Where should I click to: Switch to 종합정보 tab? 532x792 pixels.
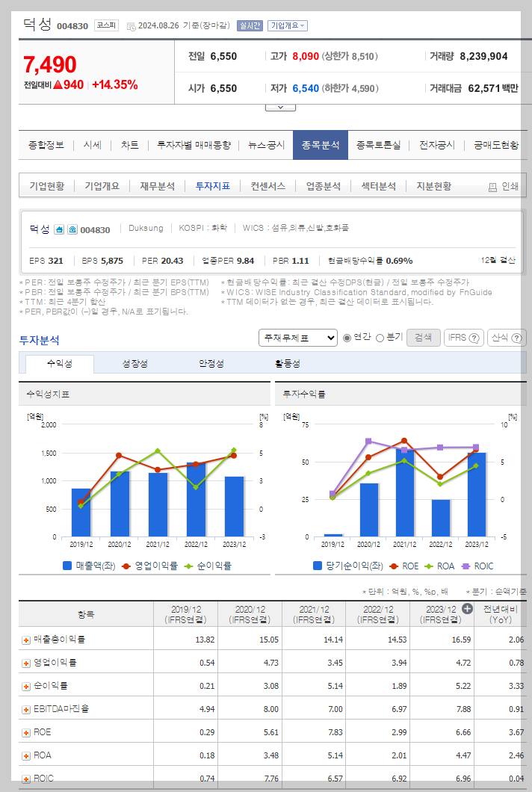coord(46,145)
